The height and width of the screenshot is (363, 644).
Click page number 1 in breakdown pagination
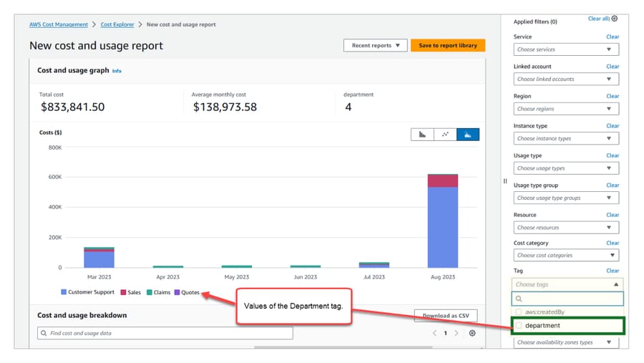pos(445,333)
